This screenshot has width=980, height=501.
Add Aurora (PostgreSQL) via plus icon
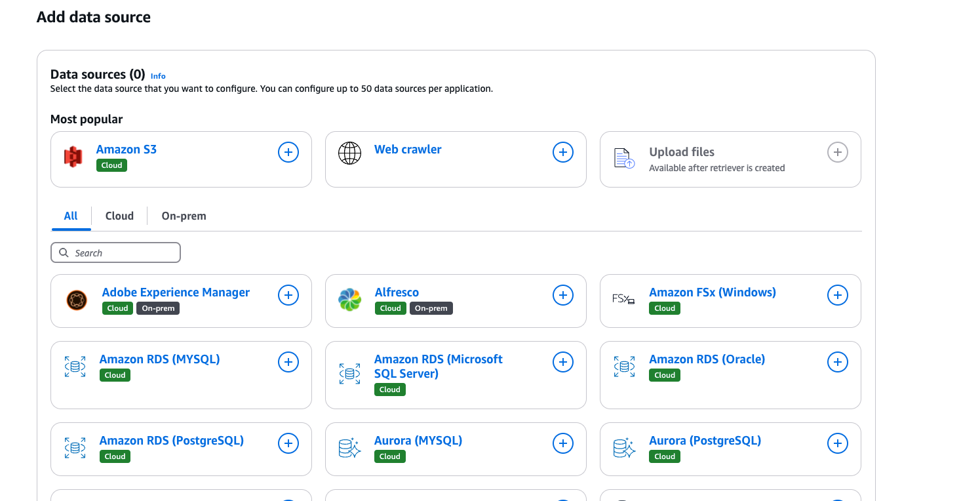pyautogui.click(x=838, y=443)
